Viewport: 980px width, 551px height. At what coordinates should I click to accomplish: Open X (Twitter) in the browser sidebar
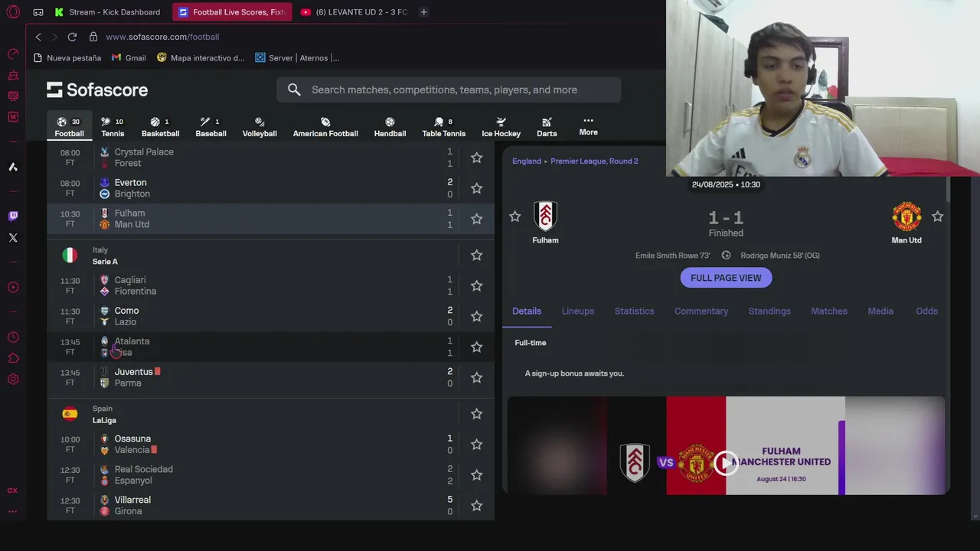[x=13, y=238]
